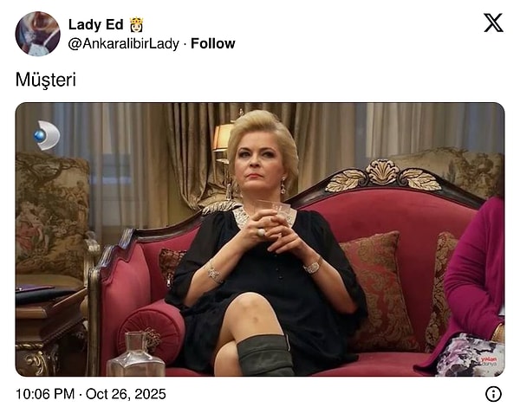Open the X logo link
Image resolution: width=520 pixels, height=420 pixels.
point(493,23)
